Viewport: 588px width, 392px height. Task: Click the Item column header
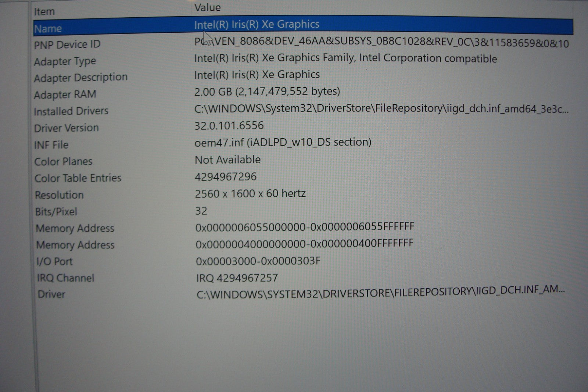pos(44,11)
